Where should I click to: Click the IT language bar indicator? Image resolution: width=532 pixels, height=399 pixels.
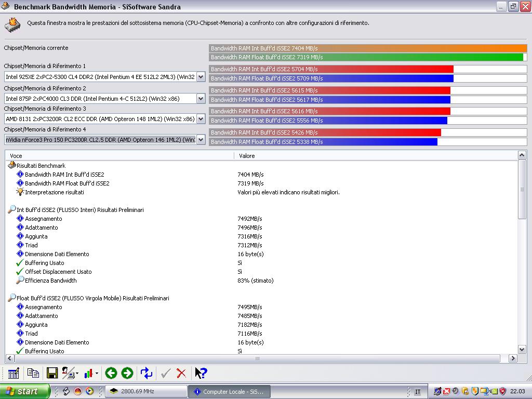tap(418, 392)
